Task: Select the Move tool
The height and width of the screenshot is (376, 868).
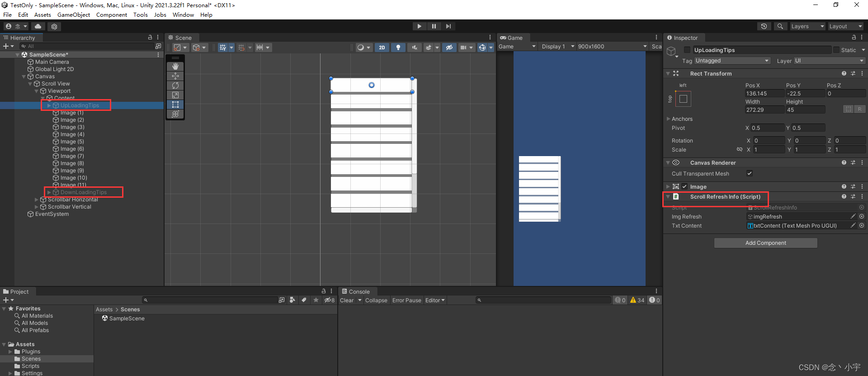Action: coord(175,76)
